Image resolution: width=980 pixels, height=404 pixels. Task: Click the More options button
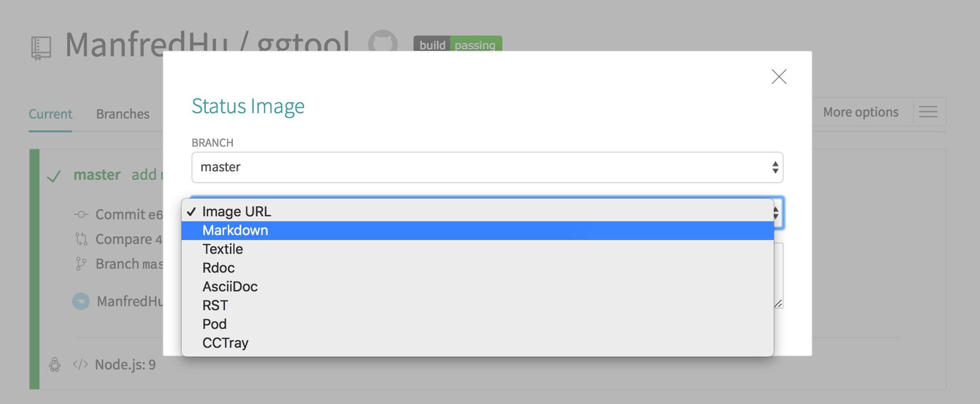click(861, 112)
